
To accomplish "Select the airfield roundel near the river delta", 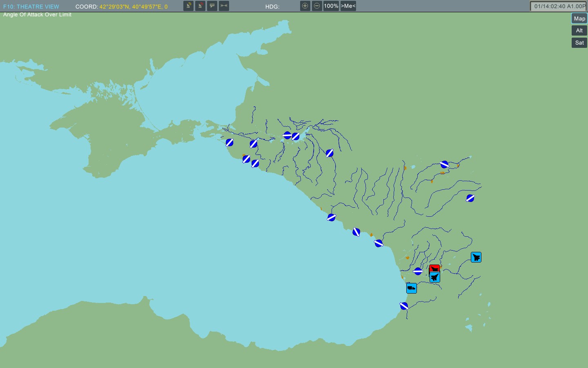I will tap(291, 136).
